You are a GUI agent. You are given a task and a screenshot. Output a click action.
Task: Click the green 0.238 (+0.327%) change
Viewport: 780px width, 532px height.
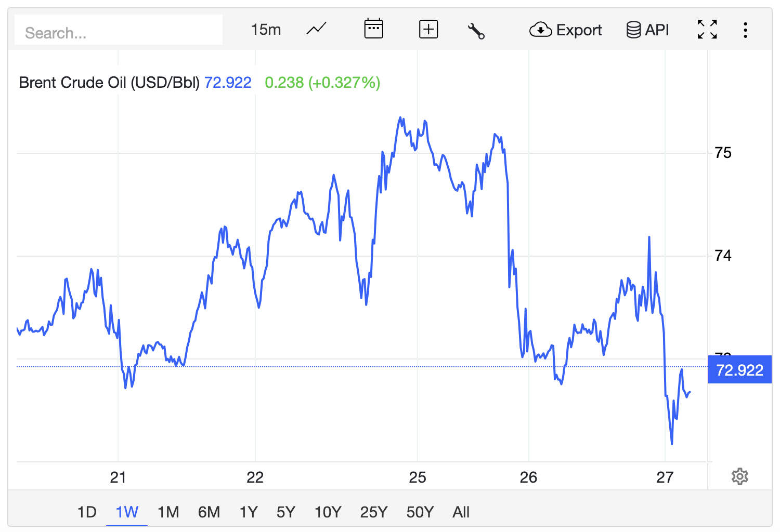coord(322,83)
